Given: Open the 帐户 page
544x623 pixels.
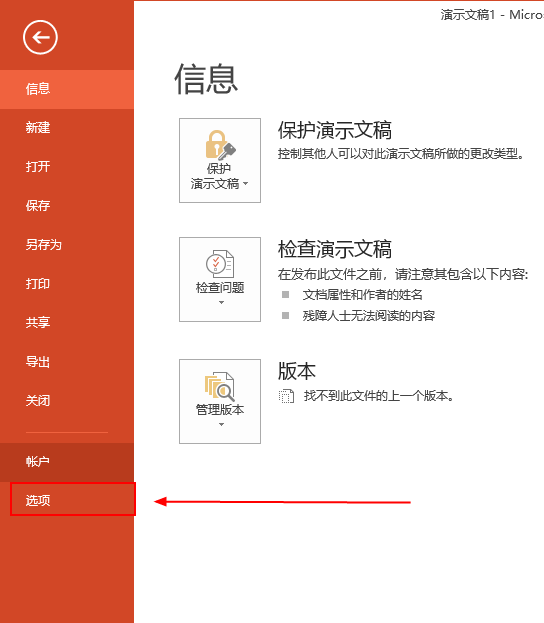Looking at the screenshot, I should point(67,462).
